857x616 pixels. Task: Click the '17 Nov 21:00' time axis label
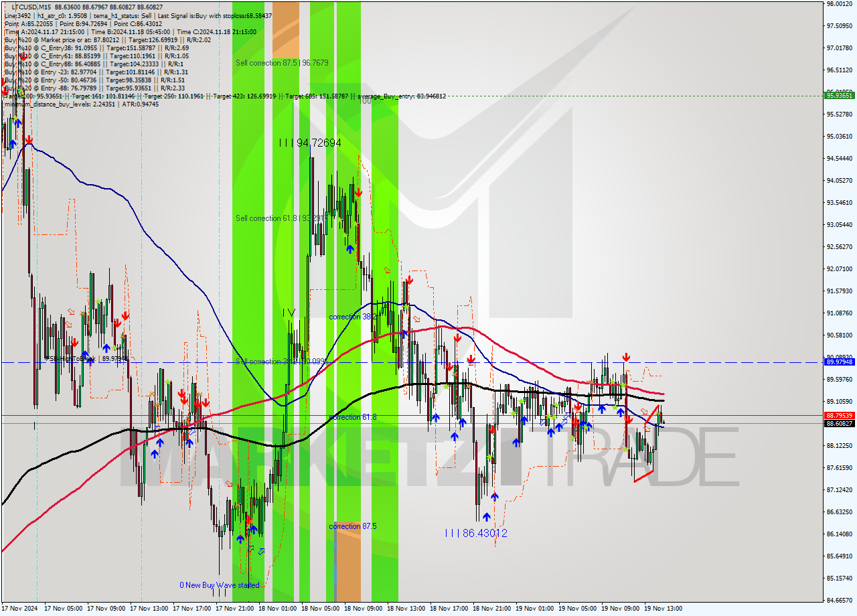(x=234, y=609)
